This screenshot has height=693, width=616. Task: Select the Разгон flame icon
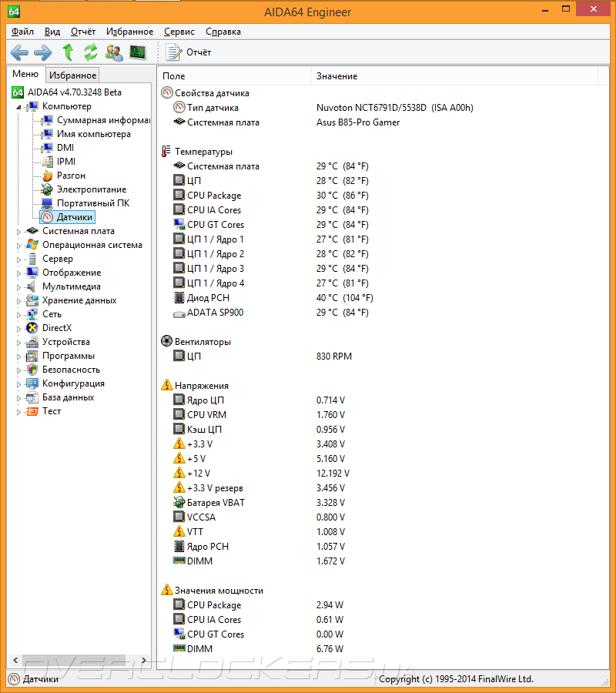[47, 176]
